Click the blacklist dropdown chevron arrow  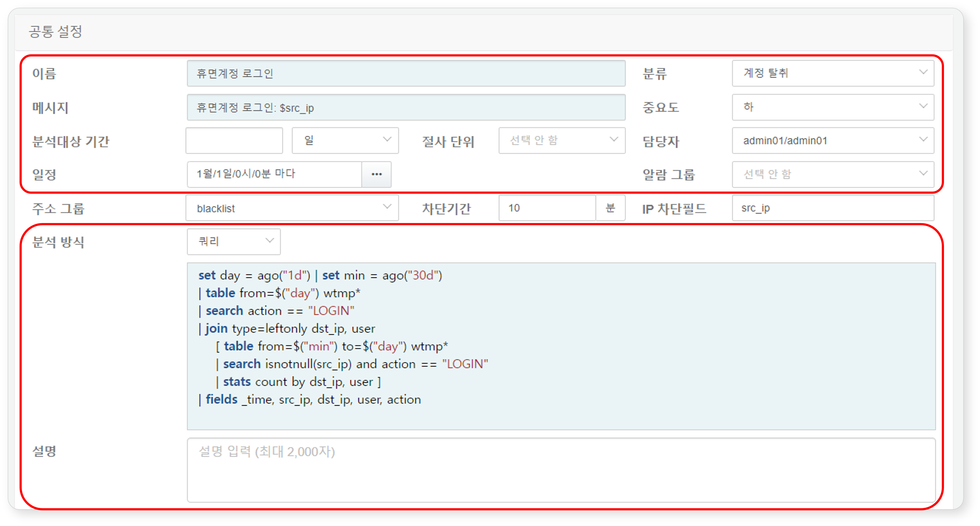point(387,207)
